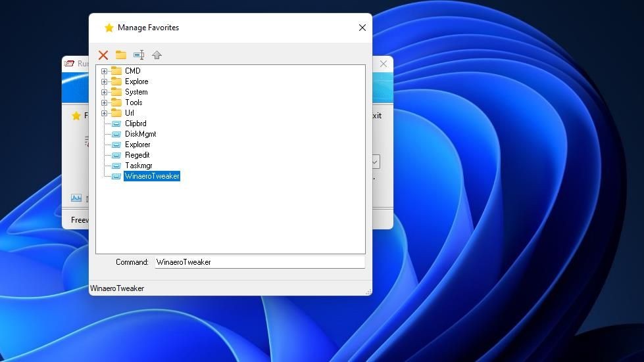The image size is (644, 362).
Task: Click the CMD folder icon
Action: click(116, 70)
